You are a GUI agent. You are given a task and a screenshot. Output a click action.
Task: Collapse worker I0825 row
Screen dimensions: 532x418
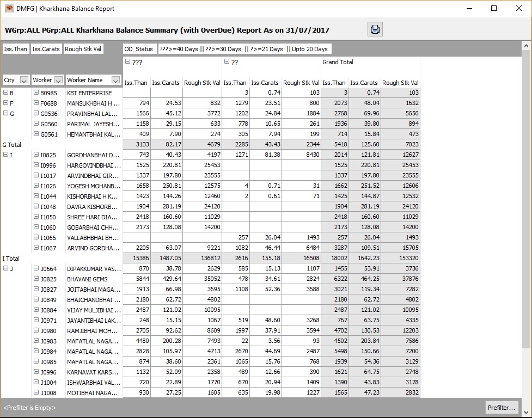[36, 155]
